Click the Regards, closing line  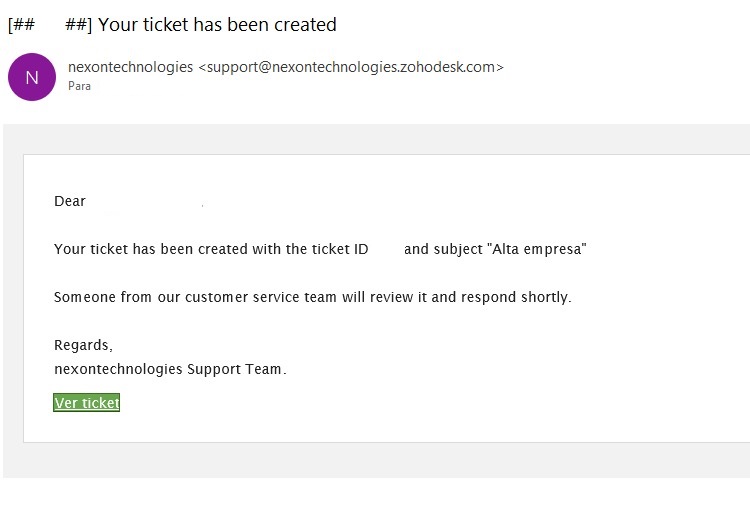pos(83,345)
